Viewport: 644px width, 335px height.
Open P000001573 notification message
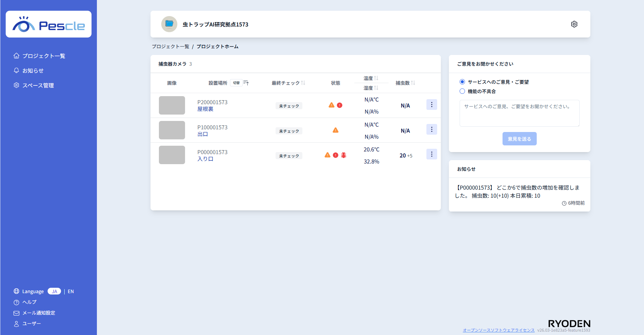point(517,192)
